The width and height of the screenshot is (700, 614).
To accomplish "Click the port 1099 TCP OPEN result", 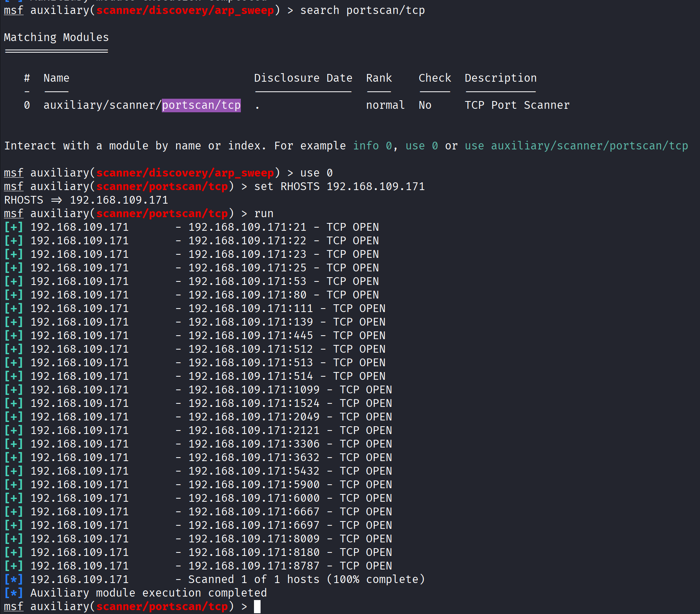I will (198, 389).
